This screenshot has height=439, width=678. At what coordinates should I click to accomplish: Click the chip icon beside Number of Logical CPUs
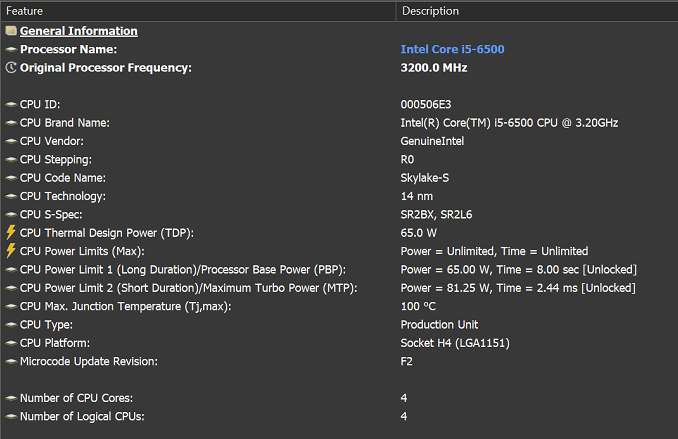[x=11, y=416]
